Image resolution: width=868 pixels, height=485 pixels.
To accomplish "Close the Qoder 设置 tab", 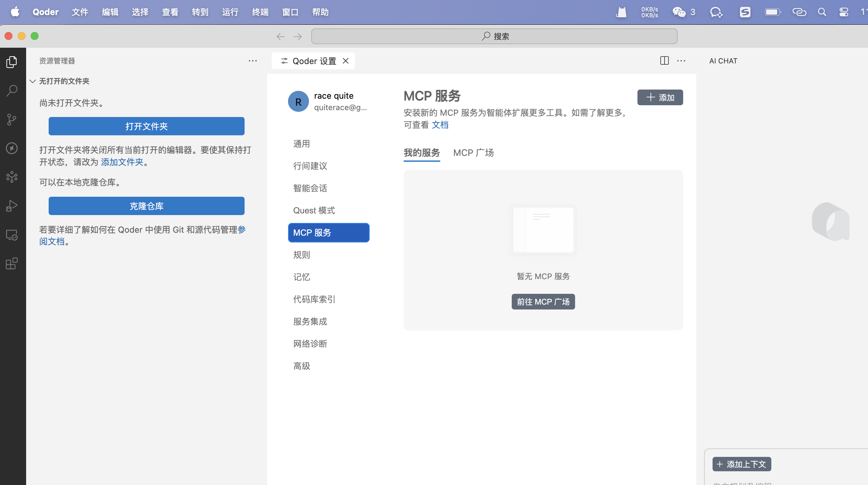I will tap(346, 61).
